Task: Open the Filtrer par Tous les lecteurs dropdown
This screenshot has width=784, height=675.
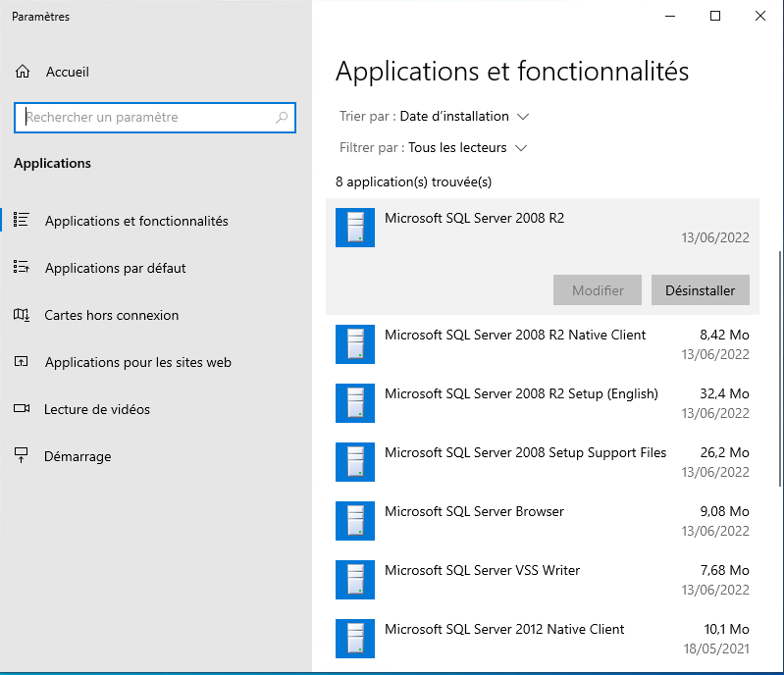Action: coord(433,148)
